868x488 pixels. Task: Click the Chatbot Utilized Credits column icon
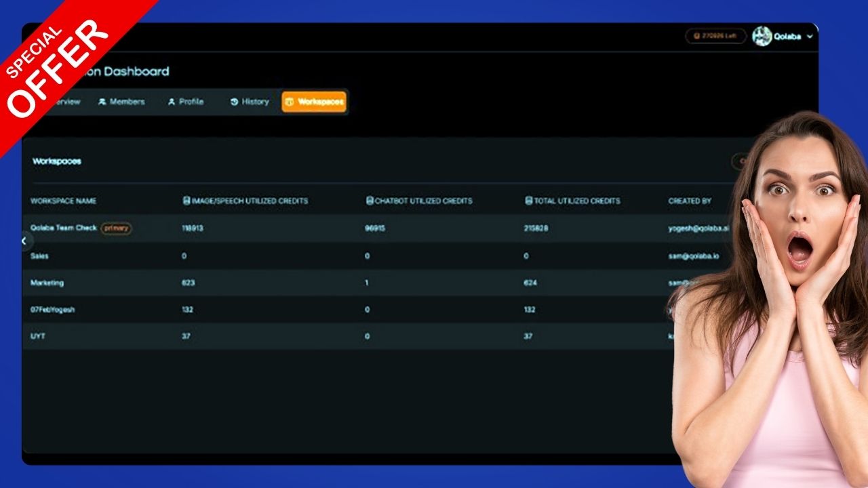(370, 201)
